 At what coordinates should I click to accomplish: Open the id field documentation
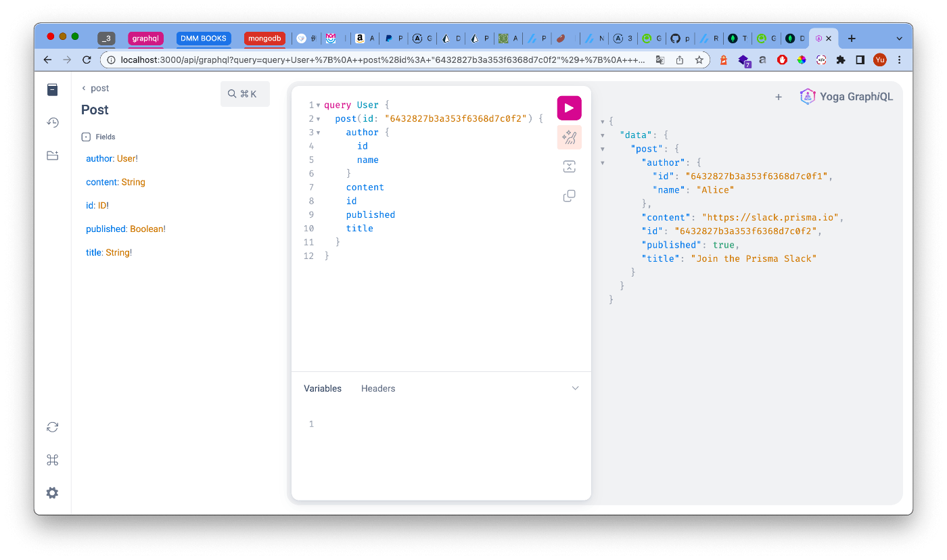pos(89,206)
